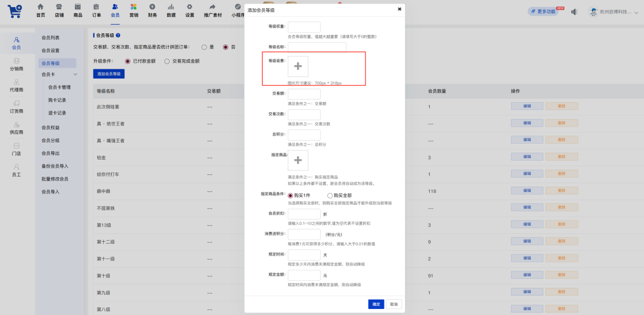644x315 pixels.
Task: Click the shopping cart logo
Action: [15, 11]
